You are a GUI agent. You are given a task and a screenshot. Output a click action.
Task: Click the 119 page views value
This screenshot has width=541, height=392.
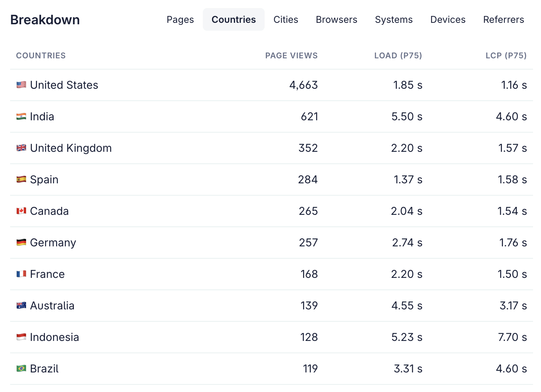(310, 368)
